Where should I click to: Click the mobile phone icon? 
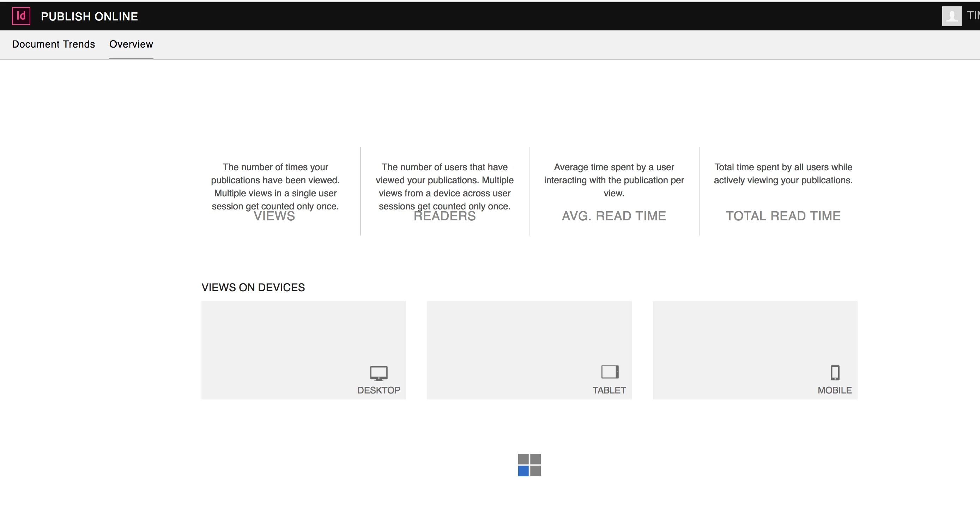(835, 373)
